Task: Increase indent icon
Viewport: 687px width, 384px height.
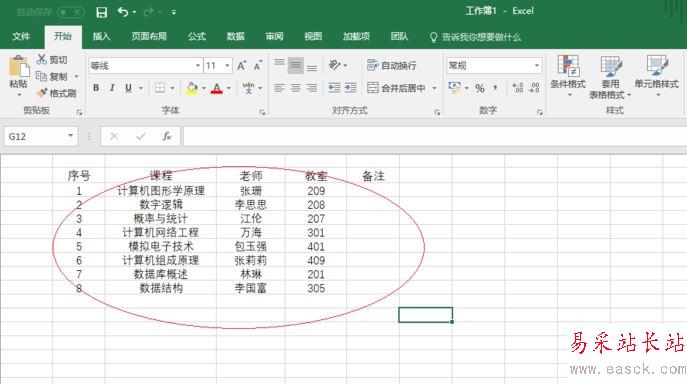Action: click(x=351, y=88)
